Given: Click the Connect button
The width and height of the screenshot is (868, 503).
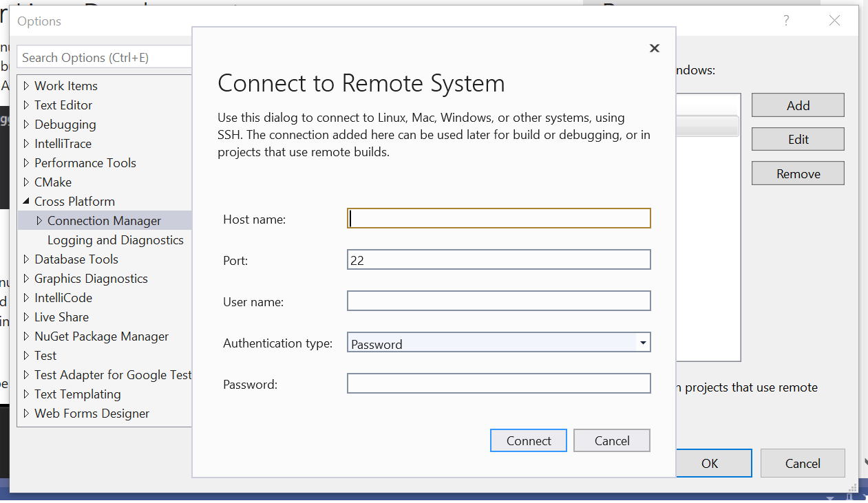Looking at the screenshot, I should 528,440.
